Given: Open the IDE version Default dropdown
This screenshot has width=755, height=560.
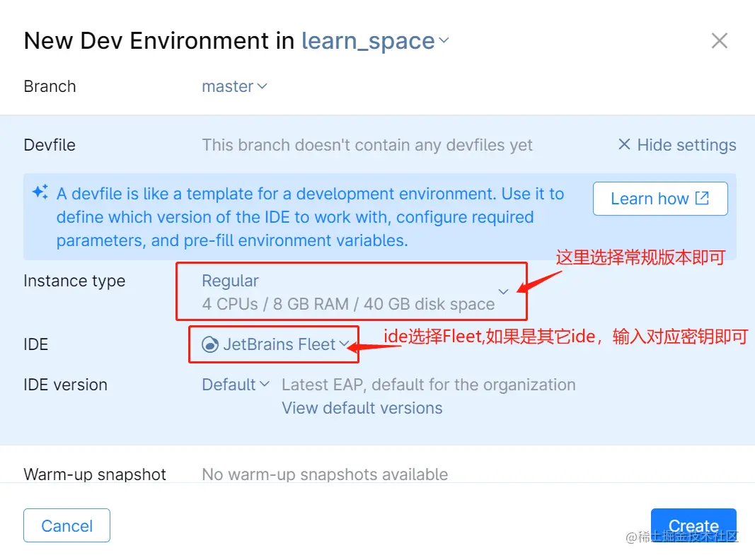Looking at the screenshot, I should click(236, 385).
